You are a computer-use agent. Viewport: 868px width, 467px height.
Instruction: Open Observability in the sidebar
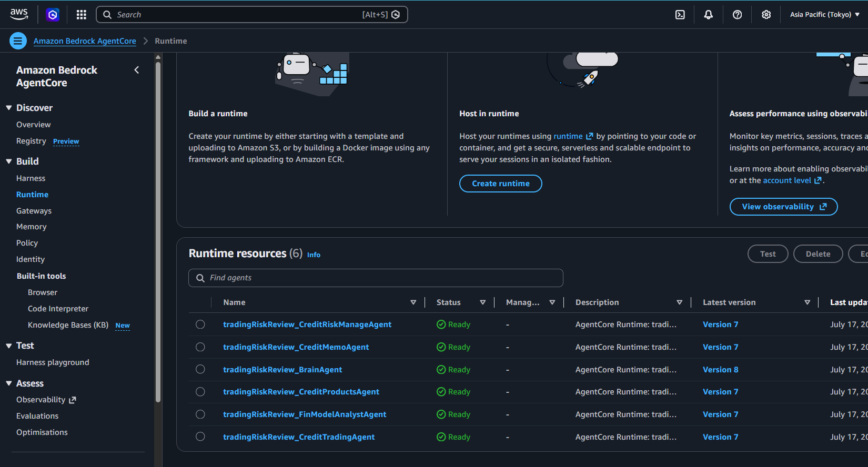tap(46, 400)
